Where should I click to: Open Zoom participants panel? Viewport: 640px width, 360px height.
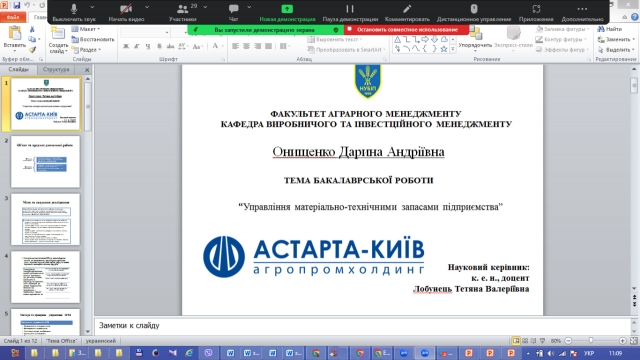click(182, 12)
